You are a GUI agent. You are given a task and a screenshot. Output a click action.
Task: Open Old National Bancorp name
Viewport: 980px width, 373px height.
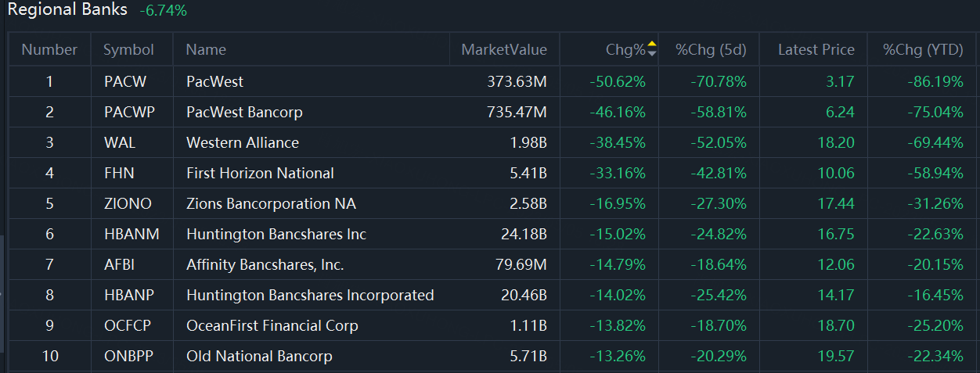point(259,356)
